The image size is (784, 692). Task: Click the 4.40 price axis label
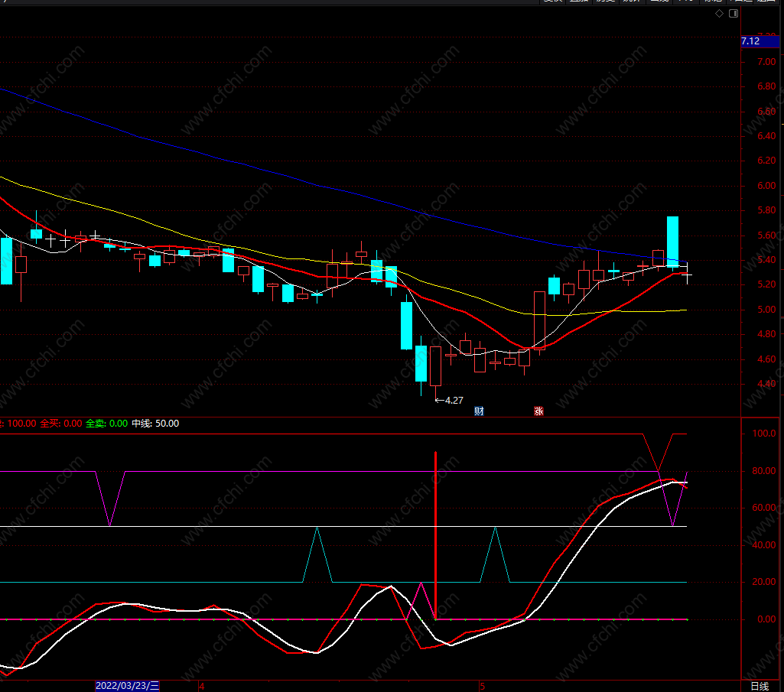766,384
